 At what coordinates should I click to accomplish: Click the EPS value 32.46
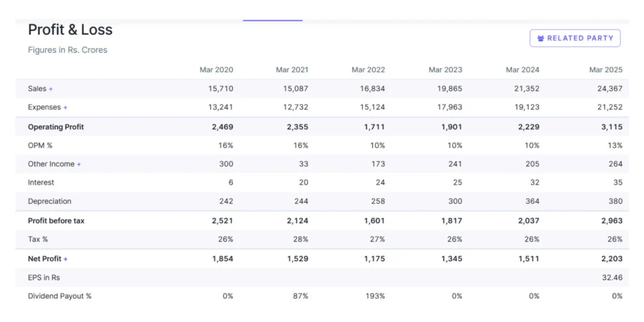click(x=611, y=277)
